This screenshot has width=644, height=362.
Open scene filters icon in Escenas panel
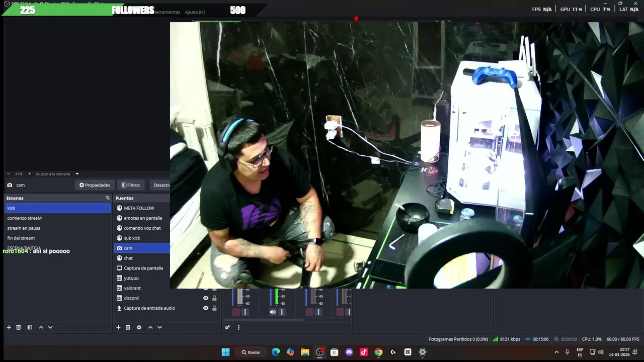click(x=30, y=327)
